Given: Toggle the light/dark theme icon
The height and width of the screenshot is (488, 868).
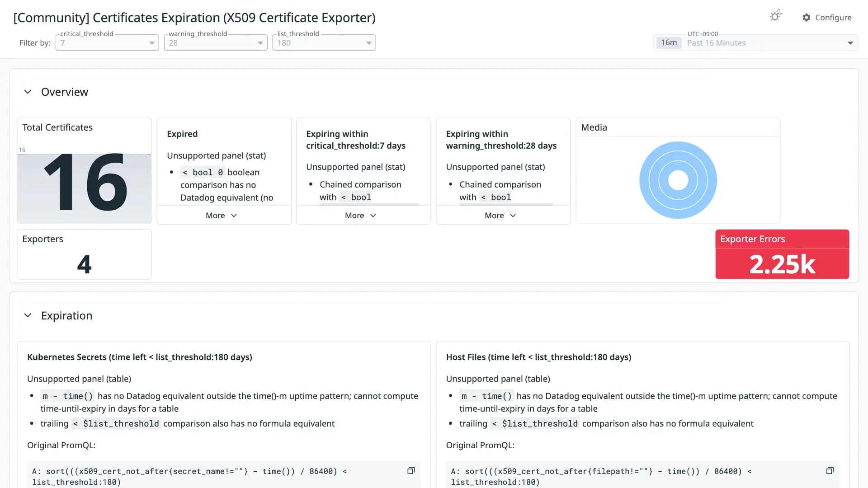Looking at the screenshot, I should tap(776, 16).
